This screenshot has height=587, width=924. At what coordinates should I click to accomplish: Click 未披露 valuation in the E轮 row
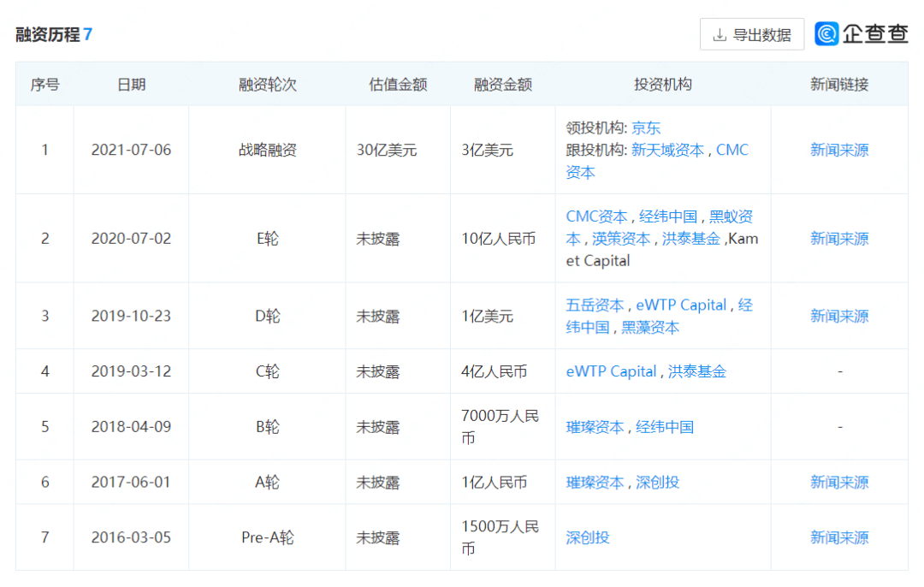click(x=378, y=238)
